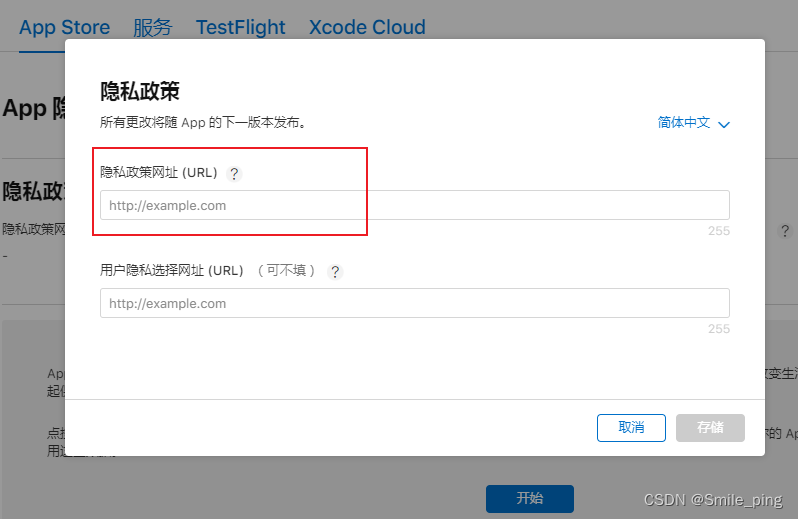Image resolution: width=798 pixels, height=519 pixels.
Task: Focus the 隐私政策网址 URL input field
Action: point(414,206)
